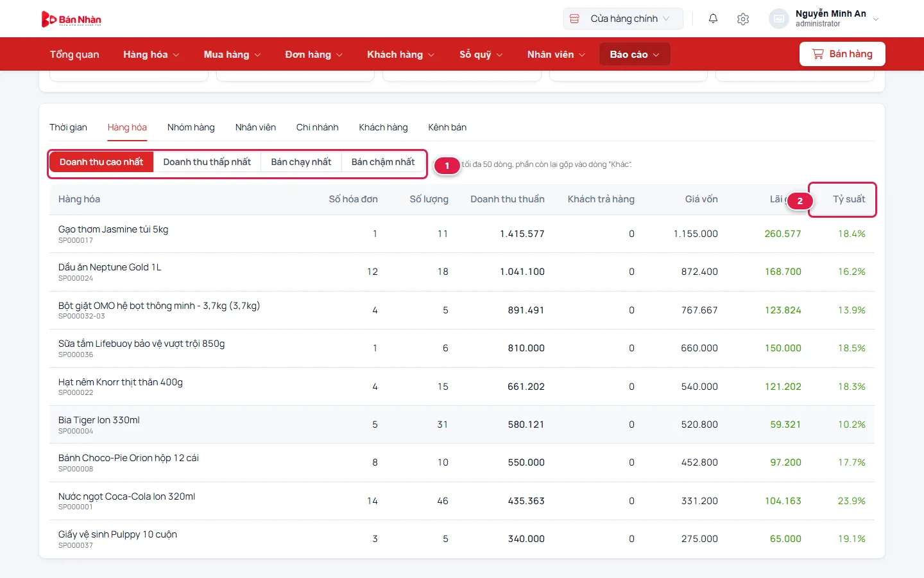924x578 pixels.
Task: Select Bán chạy nhất filter
Action: pos(301,162)
